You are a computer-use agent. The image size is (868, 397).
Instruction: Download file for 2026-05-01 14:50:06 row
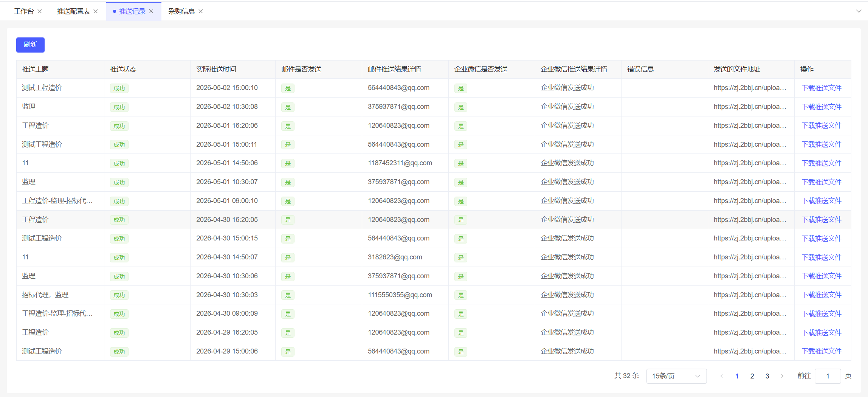click(x=821, y=163)
